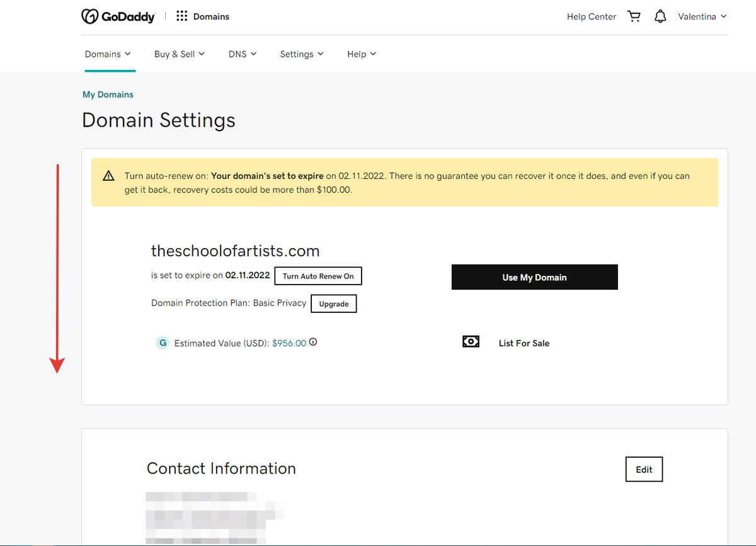Click the Estimated Value (USD) label

pyautogui.click(x=222, y=343)
